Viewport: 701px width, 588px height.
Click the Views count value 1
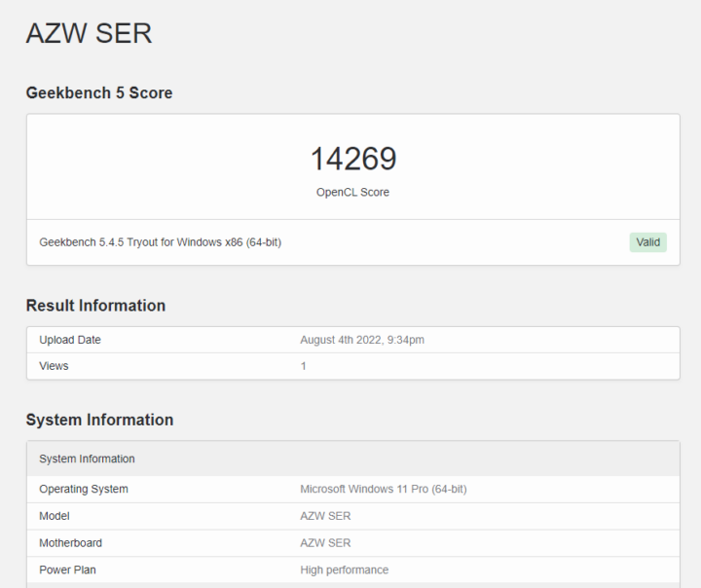click(x=303, y=366)
